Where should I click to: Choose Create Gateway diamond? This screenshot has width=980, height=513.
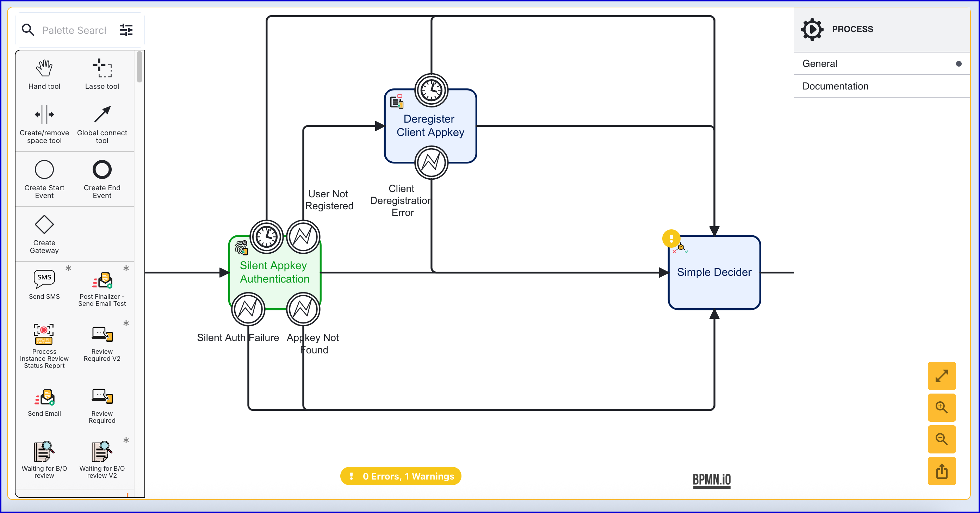(44, 224)
